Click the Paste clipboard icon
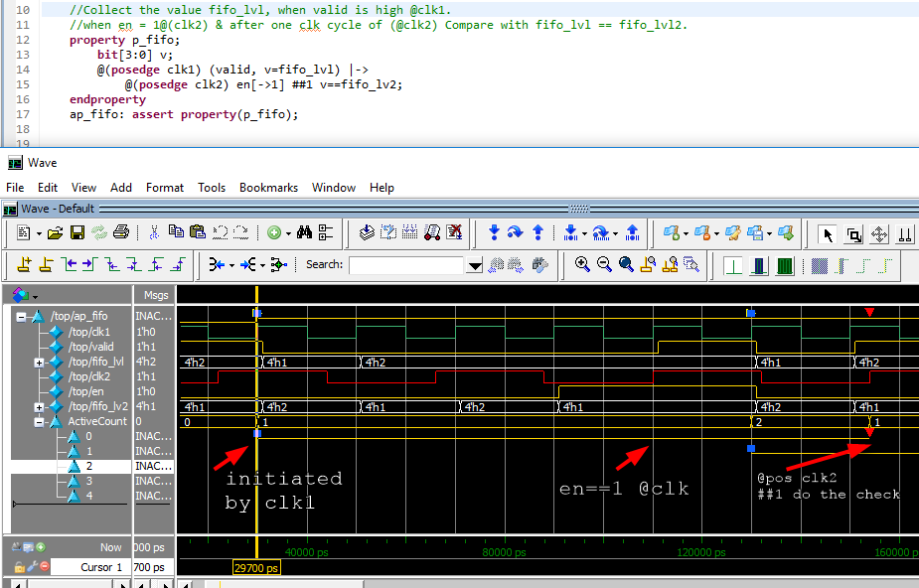919x588 pixels. point(198,233)
